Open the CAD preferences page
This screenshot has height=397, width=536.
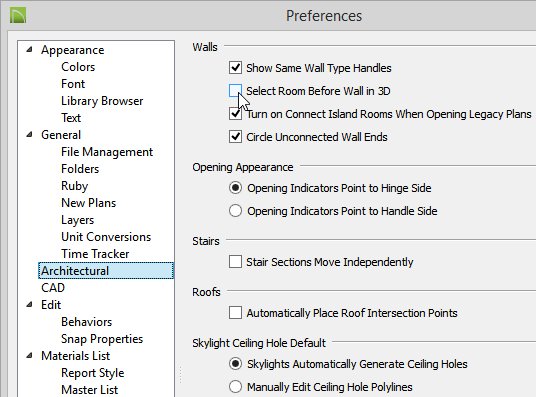point(53,288)
